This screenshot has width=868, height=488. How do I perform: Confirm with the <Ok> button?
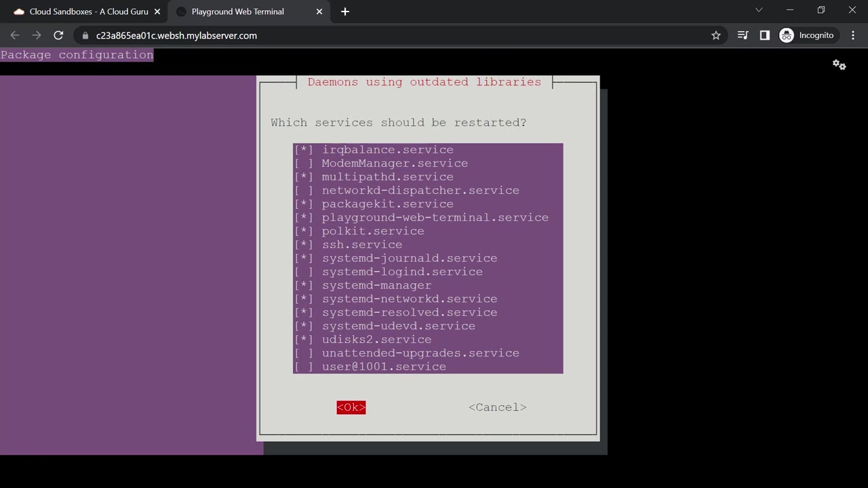pos(351,407)
